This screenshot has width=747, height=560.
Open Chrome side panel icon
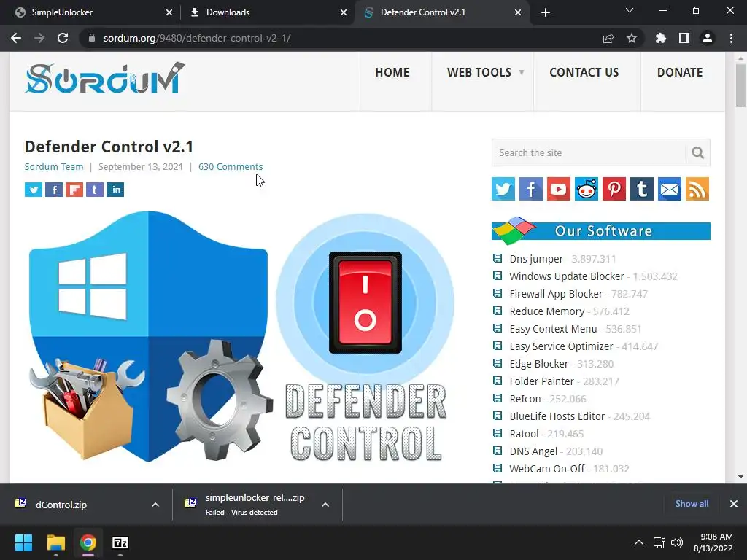(x=684, y=38)
